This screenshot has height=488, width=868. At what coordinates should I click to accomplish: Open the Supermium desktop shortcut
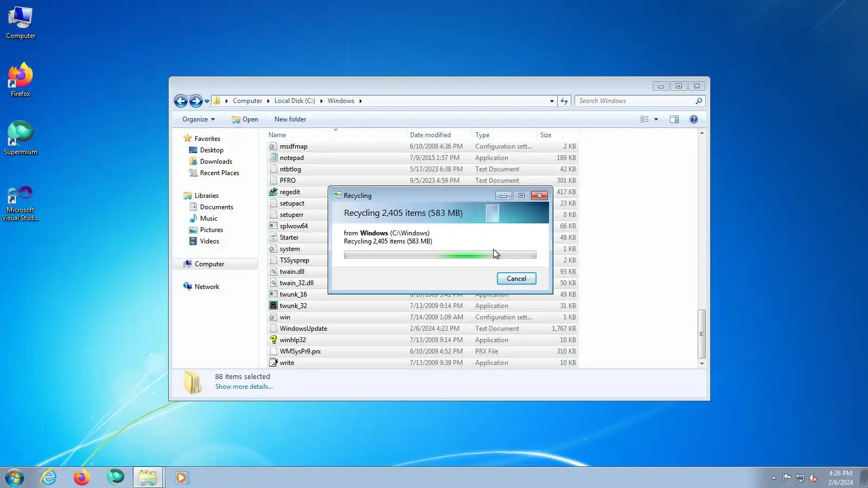pos(21,138)
